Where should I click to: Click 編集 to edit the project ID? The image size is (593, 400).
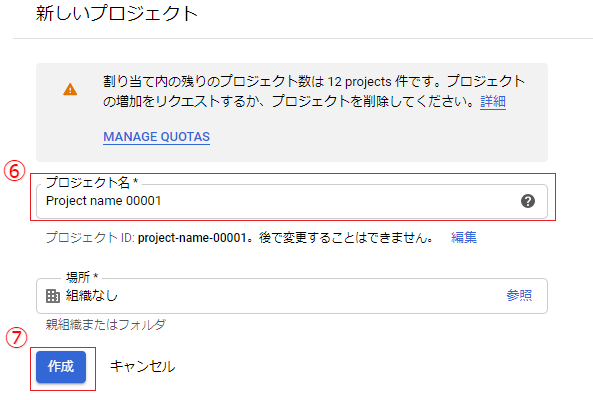[464, 237]
